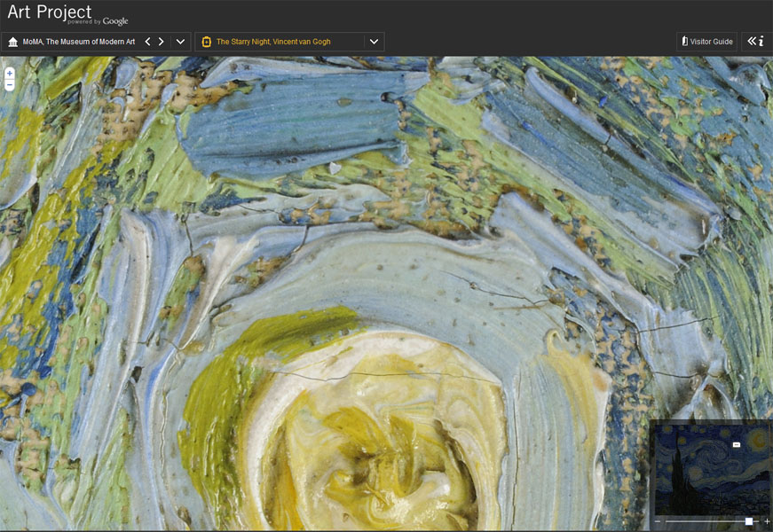Expand the museum selection dropdown chevron
The image size is (773, 532).
pyautogui.click(x=180, y=42)
